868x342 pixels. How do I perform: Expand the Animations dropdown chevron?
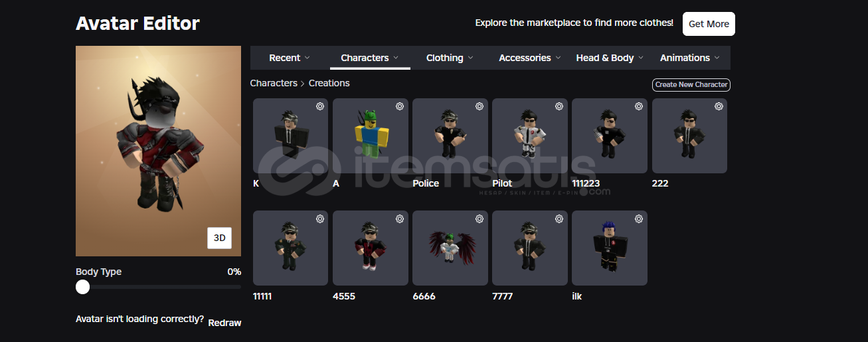(x=717, y=58)
